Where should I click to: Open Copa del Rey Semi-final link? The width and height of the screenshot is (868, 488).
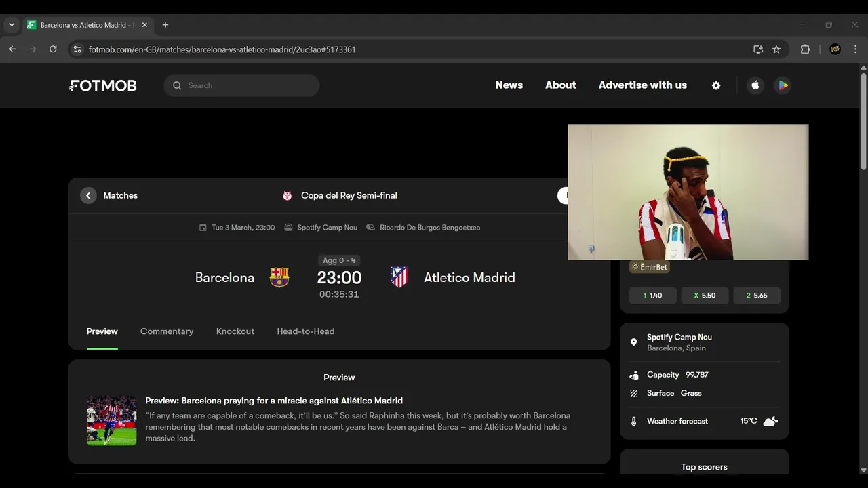(349, 195)
